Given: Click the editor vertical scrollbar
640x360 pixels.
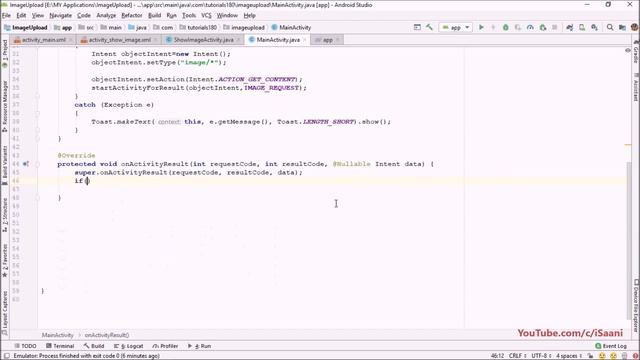Looking at the screenshot, I should (629, 240).
